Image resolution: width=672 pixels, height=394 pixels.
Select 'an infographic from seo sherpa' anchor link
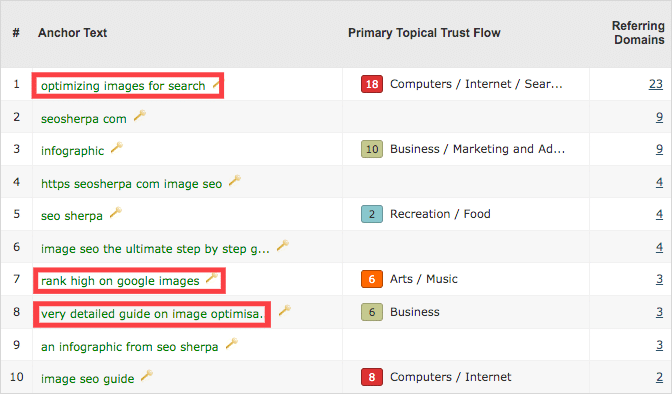click(x=129, y=346)
